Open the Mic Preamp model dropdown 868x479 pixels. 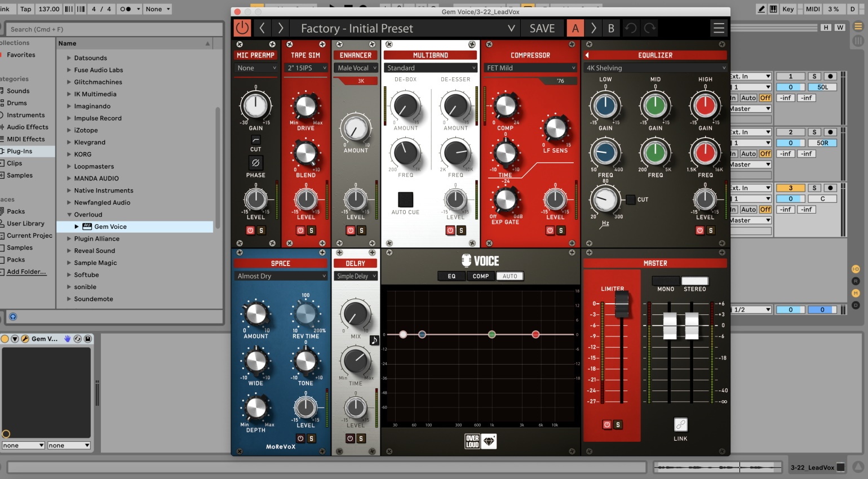click(256, 68)
